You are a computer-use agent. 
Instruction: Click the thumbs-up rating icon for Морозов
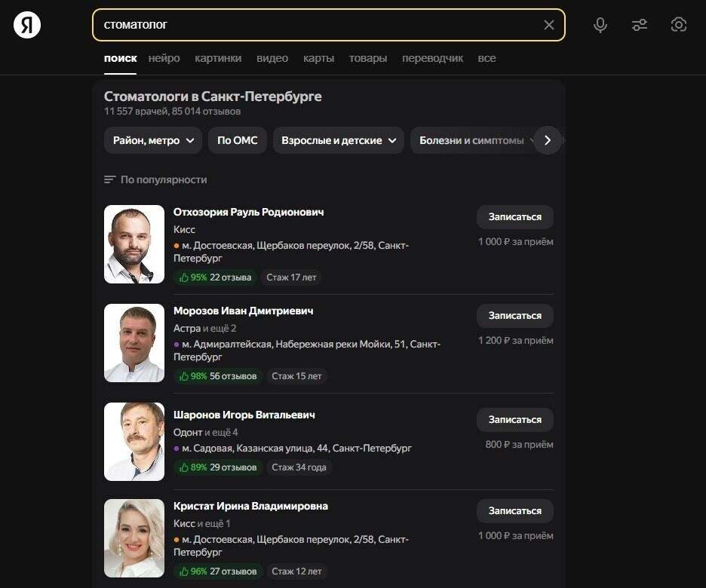pyautogui.click(x=183, y=375)
